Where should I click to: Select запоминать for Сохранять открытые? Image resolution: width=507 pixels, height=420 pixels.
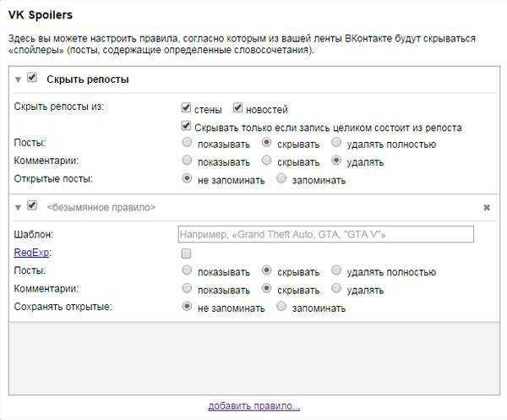(x=281, y=306)
